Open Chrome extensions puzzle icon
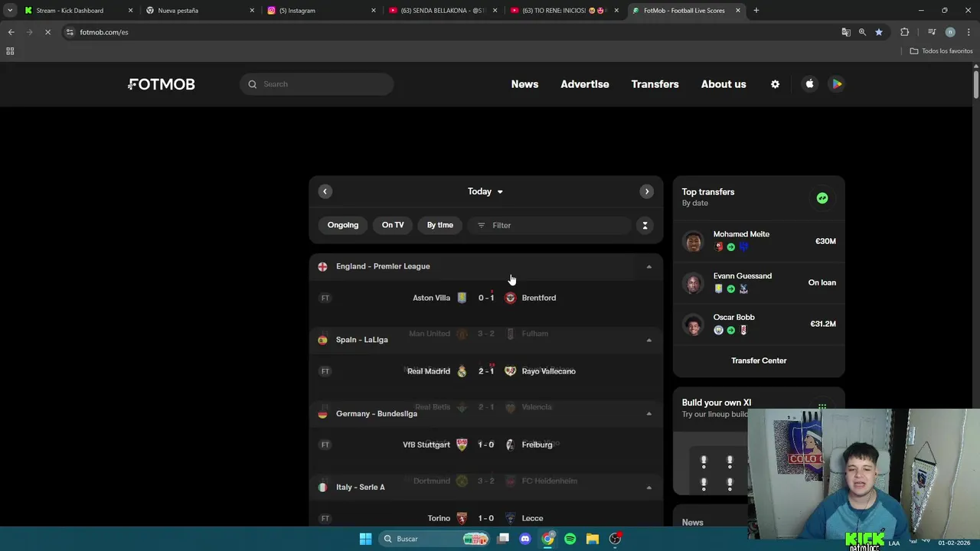Image resolution: width=980 pixels, height=551 pixels. [905, 32]
